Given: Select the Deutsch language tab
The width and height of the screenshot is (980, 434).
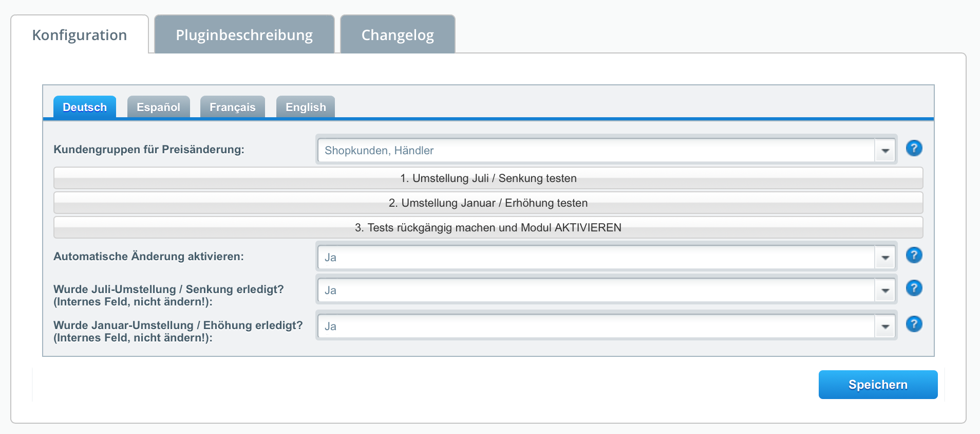Looking at the screenshot, I should 85,107.
